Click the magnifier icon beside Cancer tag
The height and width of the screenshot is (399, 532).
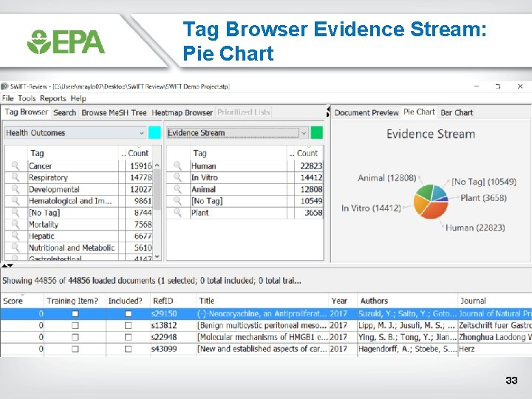tap(16, 166)
